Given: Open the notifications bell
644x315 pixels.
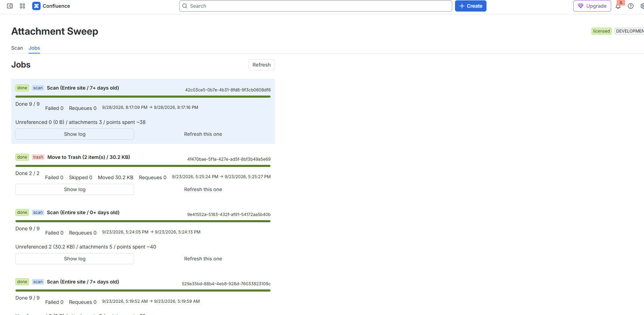Looking at the screenshot, I should [x=618, y=6].
